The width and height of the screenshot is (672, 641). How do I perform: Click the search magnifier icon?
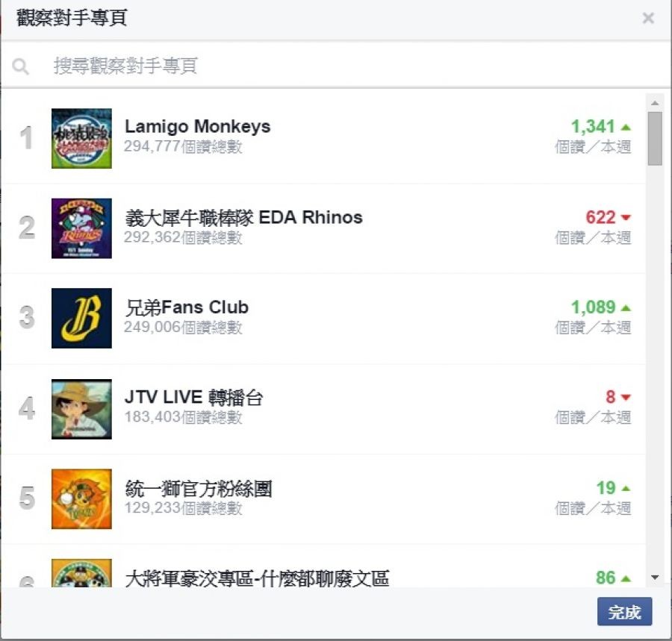(x=21, y=66)
